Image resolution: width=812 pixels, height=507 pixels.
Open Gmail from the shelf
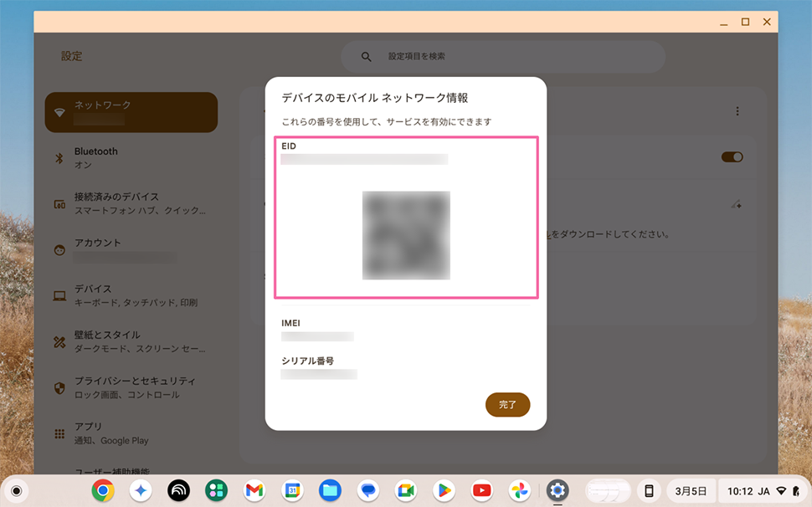click(254, 490)
